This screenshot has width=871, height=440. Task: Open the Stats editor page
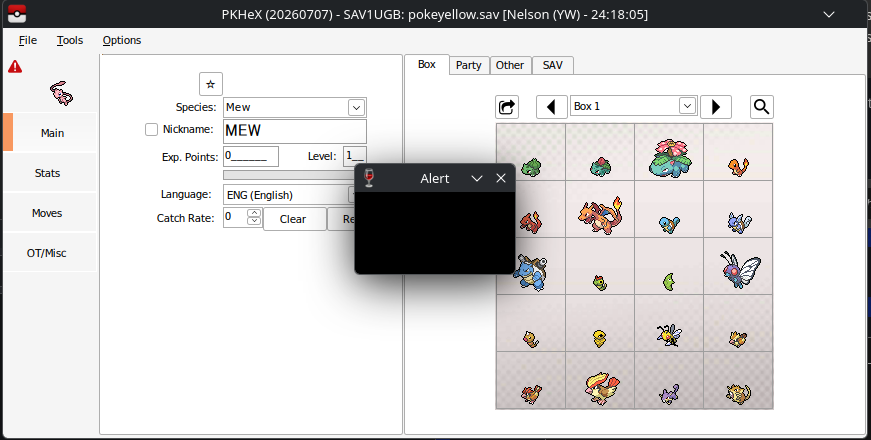[x=48, y=173]
